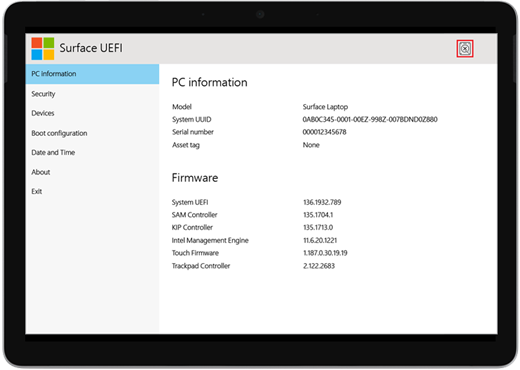Click the System UUID value

coord(370,119)
